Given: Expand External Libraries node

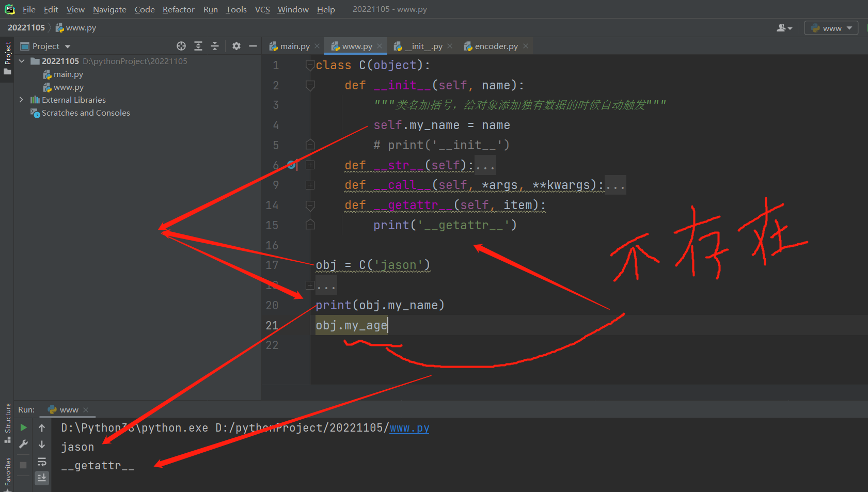Looking at the screenshot, I should pyautogui.click(x=22, y=100).
